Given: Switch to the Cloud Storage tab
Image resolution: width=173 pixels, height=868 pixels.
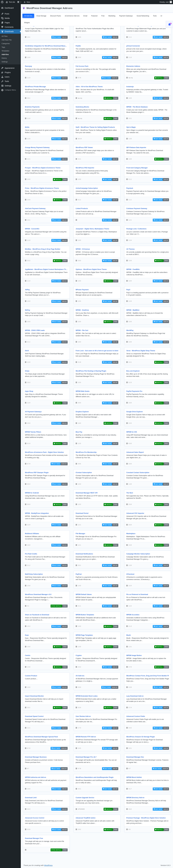Looking at the screenshot, I should click(41, 16).
